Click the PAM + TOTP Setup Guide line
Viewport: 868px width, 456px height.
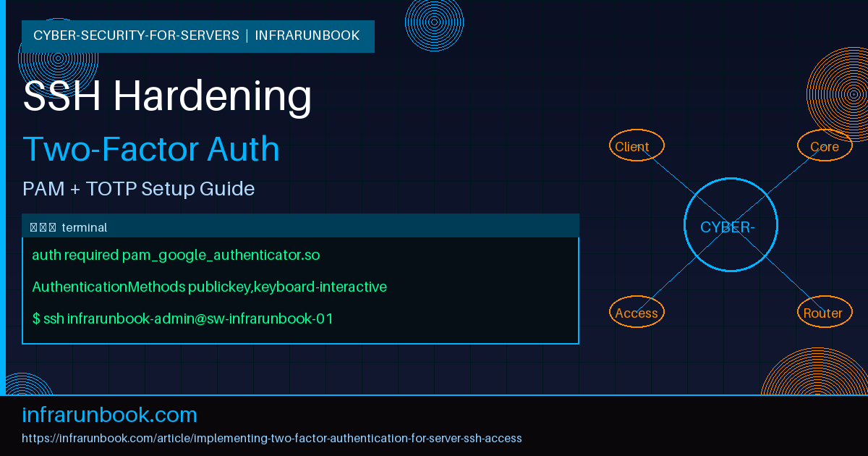click(139, 189)
